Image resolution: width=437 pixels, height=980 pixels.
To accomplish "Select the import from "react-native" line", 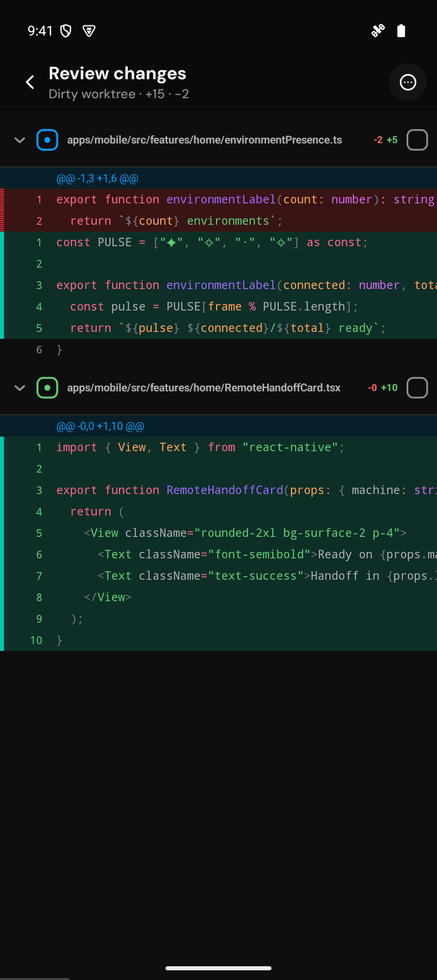I will [x=218, y=447].
